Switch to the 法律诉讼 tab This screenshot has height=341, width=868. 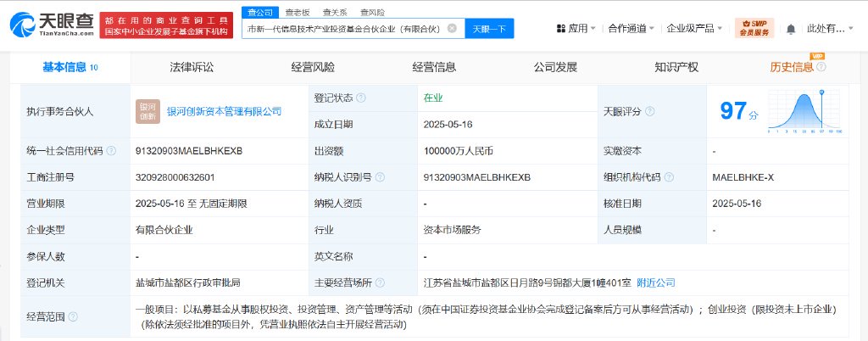point(192,67)
